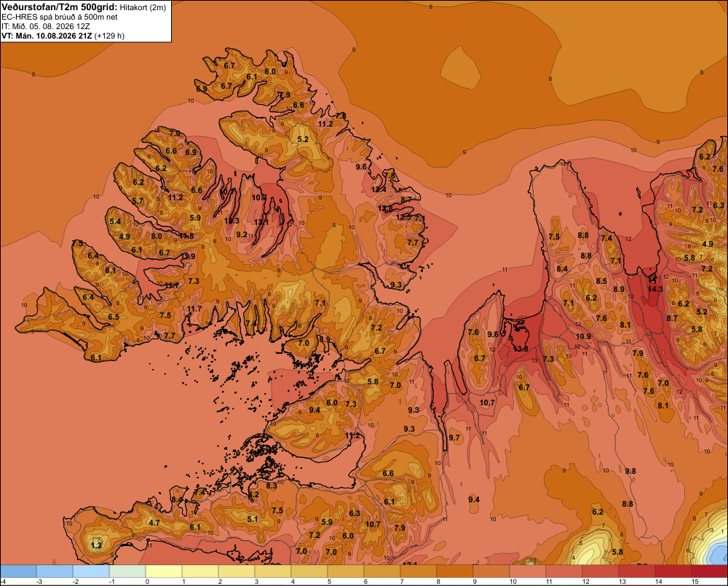Click the 8.0 temperature value
The height and width of the screenshot is (586, 728).
point(157,236)
